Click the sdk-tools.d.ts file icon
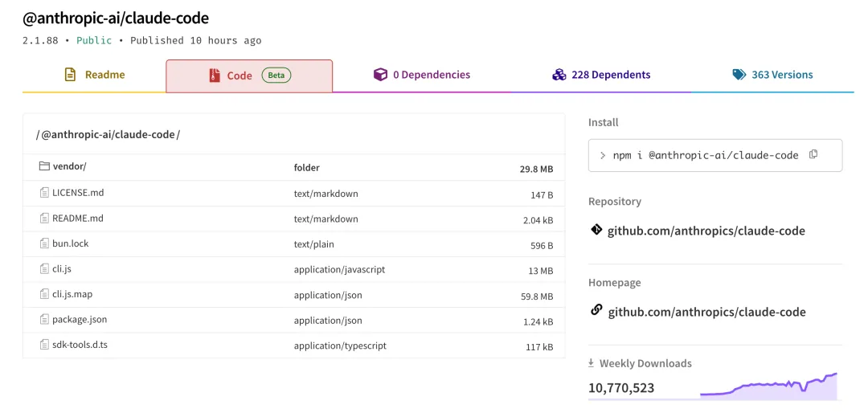This screenshot has height=413, width=868. point(44,345)
